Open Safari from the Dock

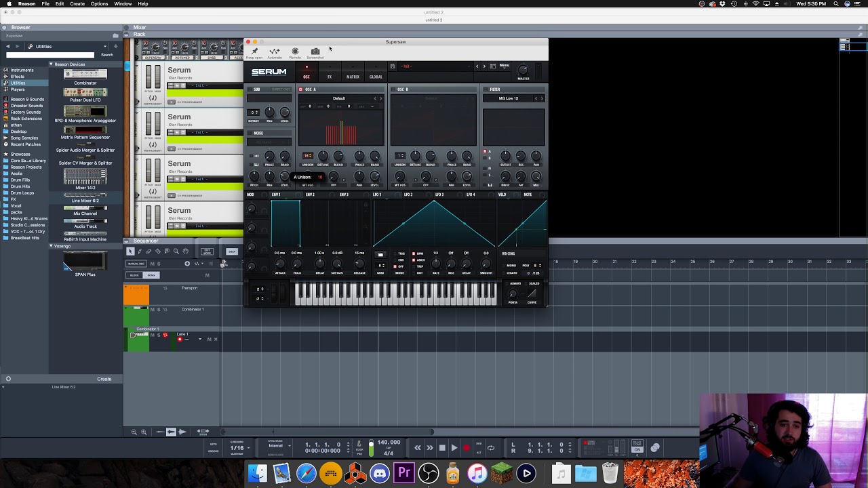tap(307, 473)
